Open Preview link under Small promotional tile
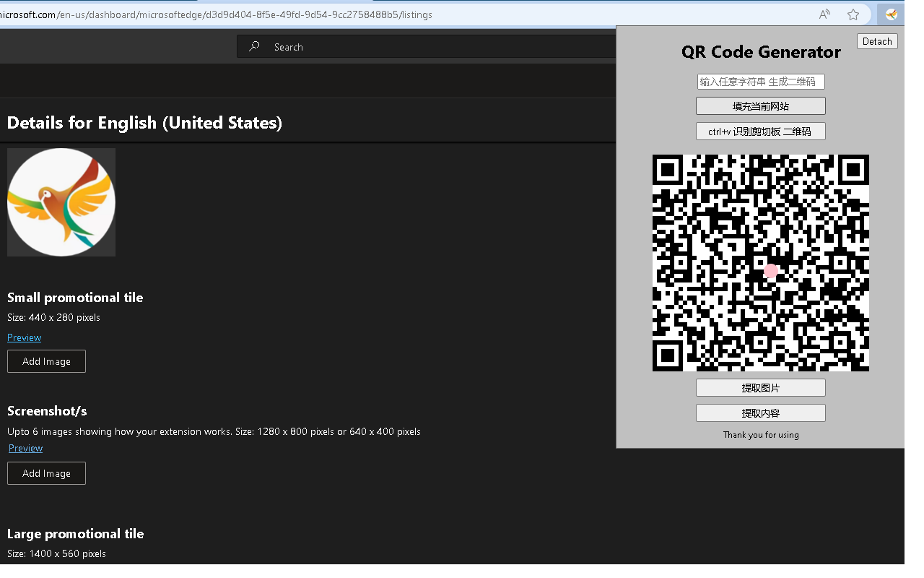Image resolution: width=924 pixels, height=578 pixels. [x=24, y=337]
